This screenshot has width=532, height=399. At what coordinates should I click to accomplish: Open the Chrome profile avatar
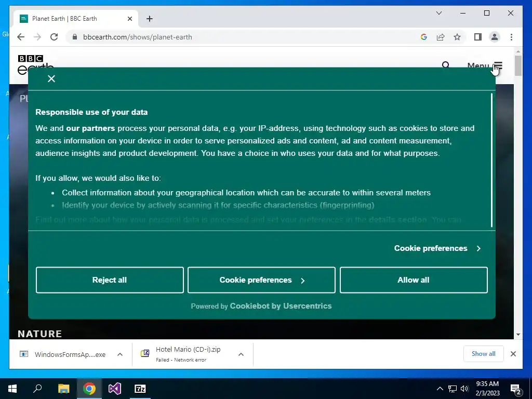click(x=495, y=37)
